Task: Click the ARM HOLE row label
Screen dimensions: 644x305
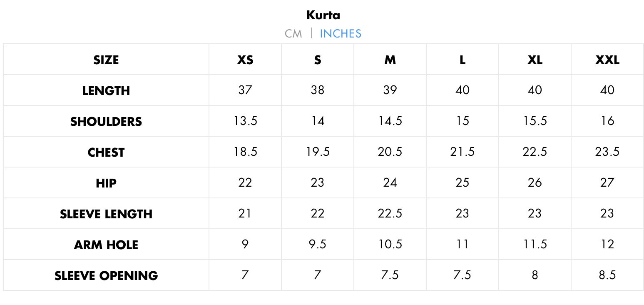Action: tap(106, 245)
